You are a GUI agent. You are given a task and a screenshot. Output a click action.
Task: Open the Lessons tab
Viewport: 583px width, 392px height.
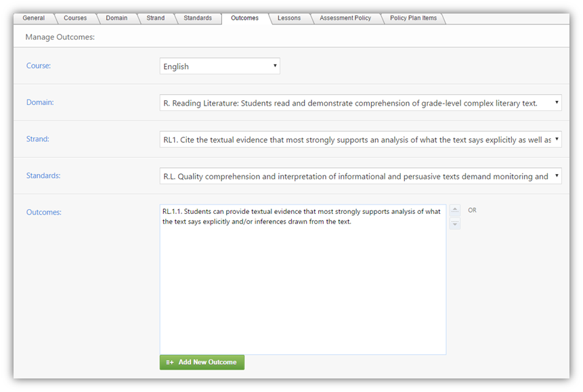[x=289, y=18]
